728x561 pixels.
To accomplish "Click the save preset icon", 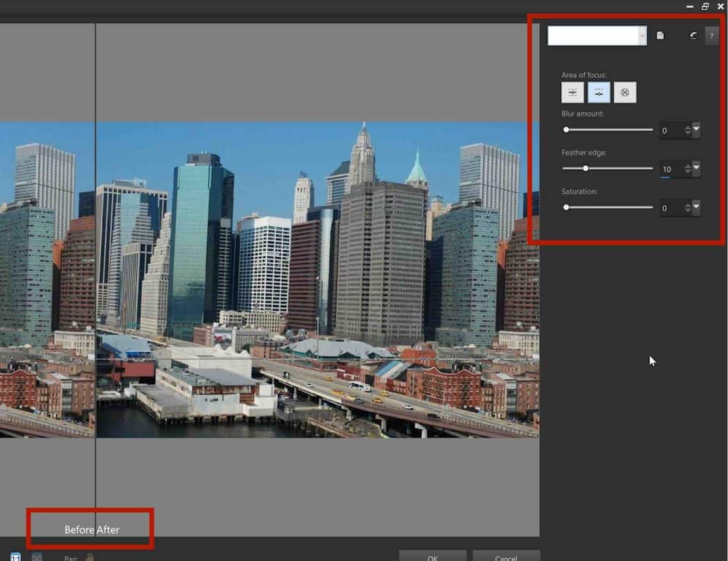I will pos(662,34).
